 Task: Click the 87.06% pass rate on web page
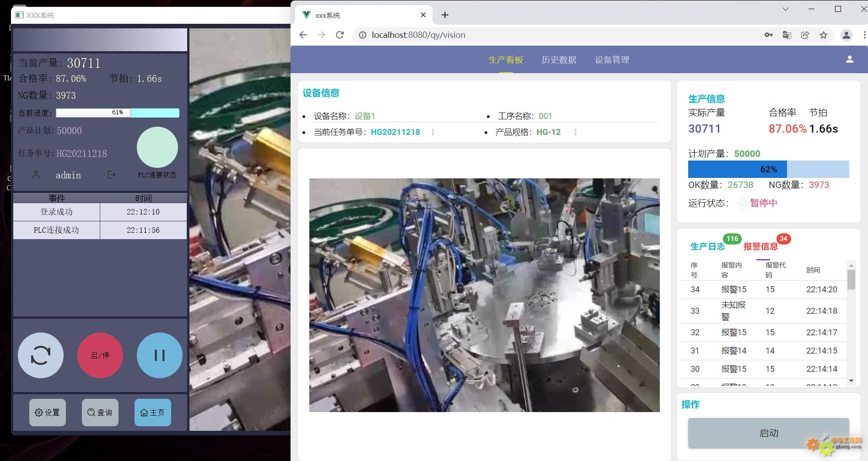click(x=787, y=129)
